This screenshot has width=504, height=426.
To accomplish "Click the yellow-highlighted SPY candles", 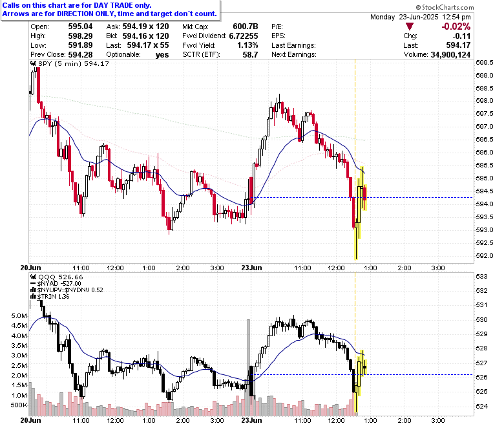I will pyautogui.click(x=361, y=213).
